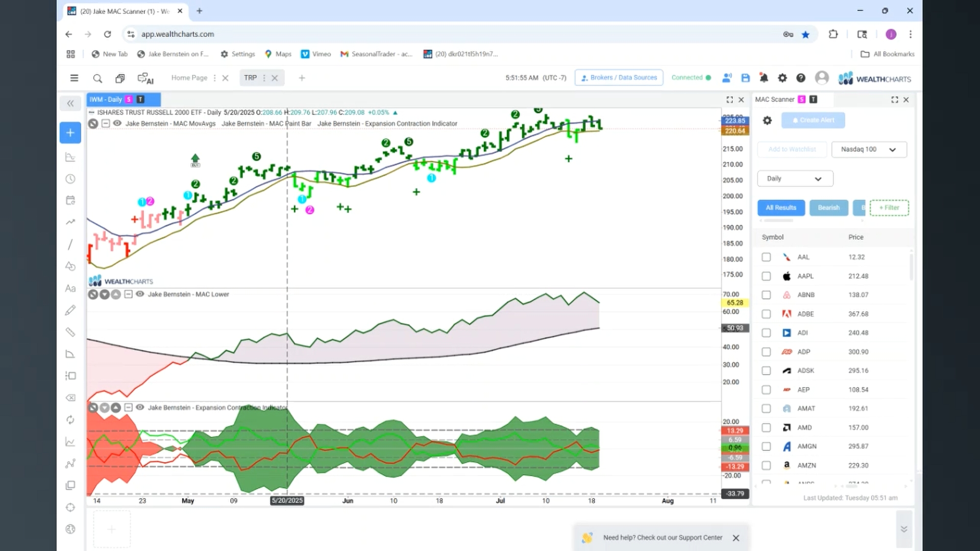Open browser extensions puzzle icon

click(833, 34)
